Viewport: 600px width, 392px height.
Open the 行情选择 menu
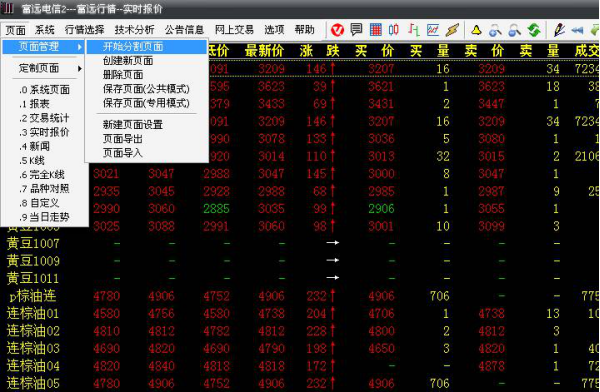click(84, 29)
